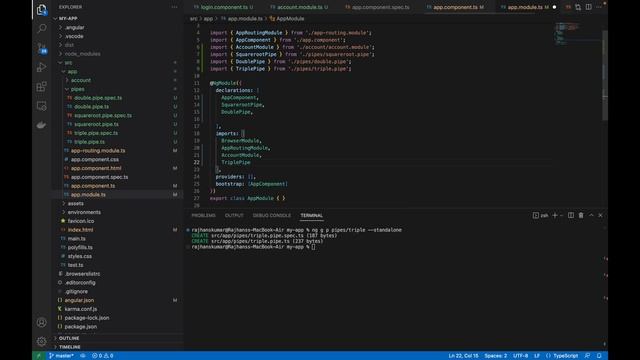Click the Explorer panel more actions ellipsis

[x=174, y=7]
